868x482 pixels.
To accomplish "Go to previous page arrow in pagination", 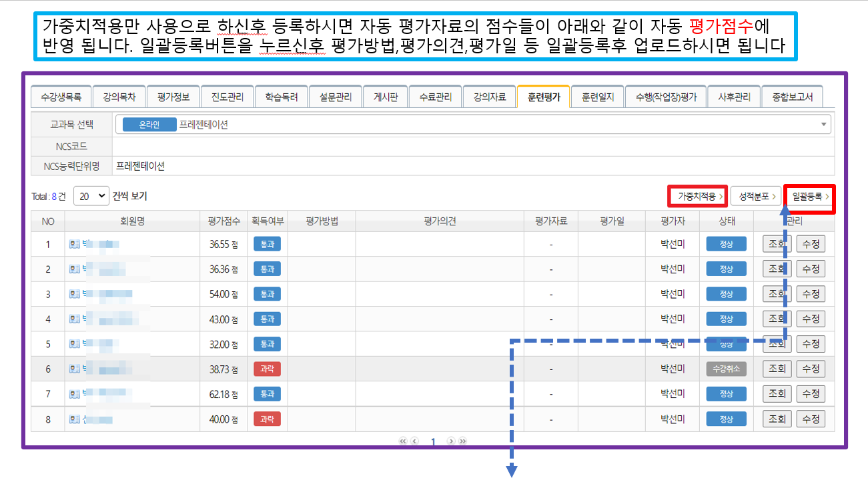I will click(x=414, y=441).
